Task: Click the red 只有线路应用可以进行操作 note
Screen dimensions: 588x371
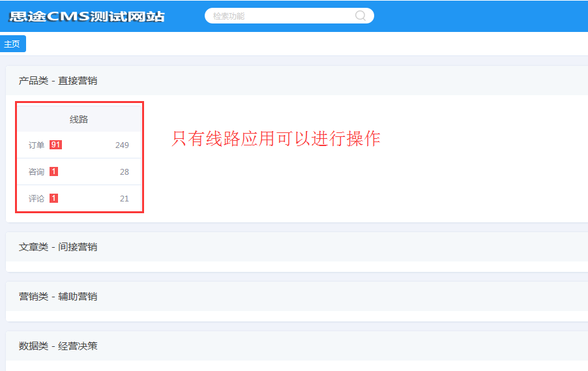Action: click(x=276, y=139)
